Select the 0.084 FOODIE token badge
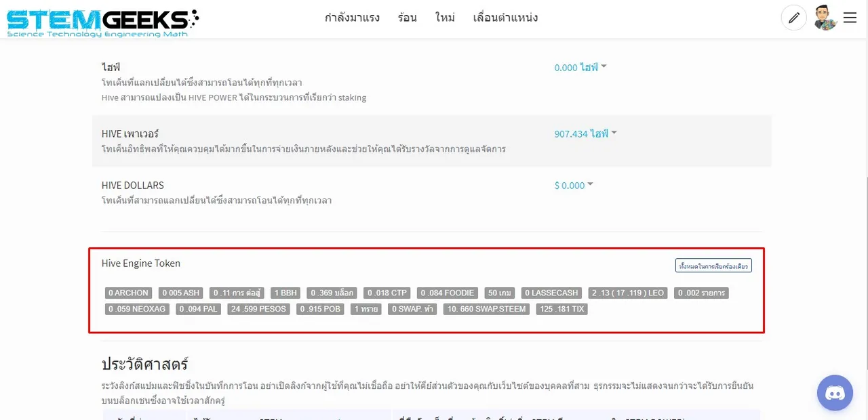This screenshot has width=868, height=420. [447, 293]
